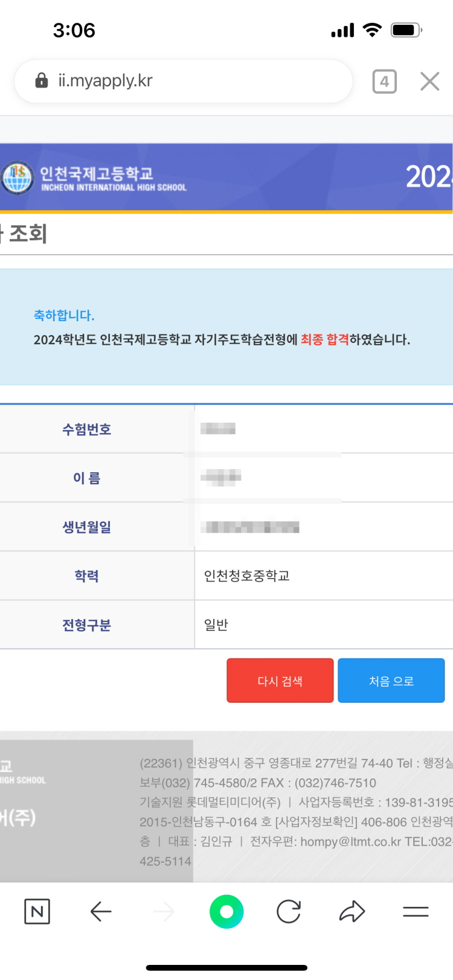The image size is (453, 980).
Task: Tap the padlock security icon
Action: tap(42, 80)
